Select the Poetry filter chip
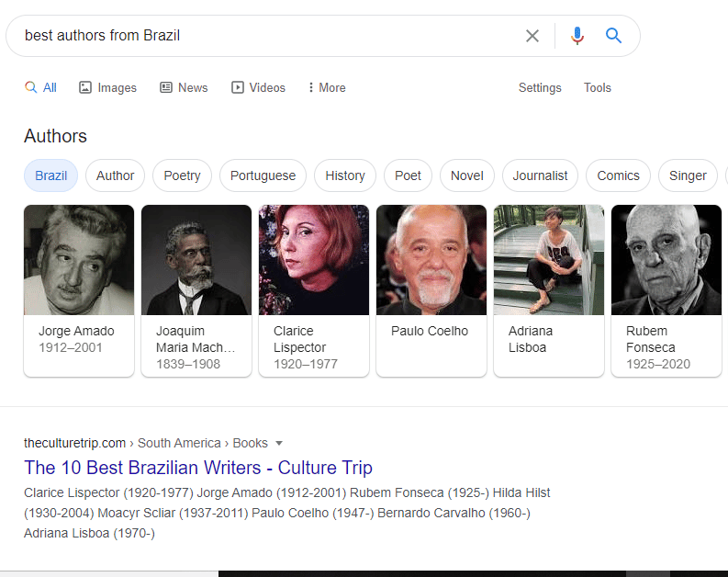Screen dimensions: 728x577 [182, 175]
